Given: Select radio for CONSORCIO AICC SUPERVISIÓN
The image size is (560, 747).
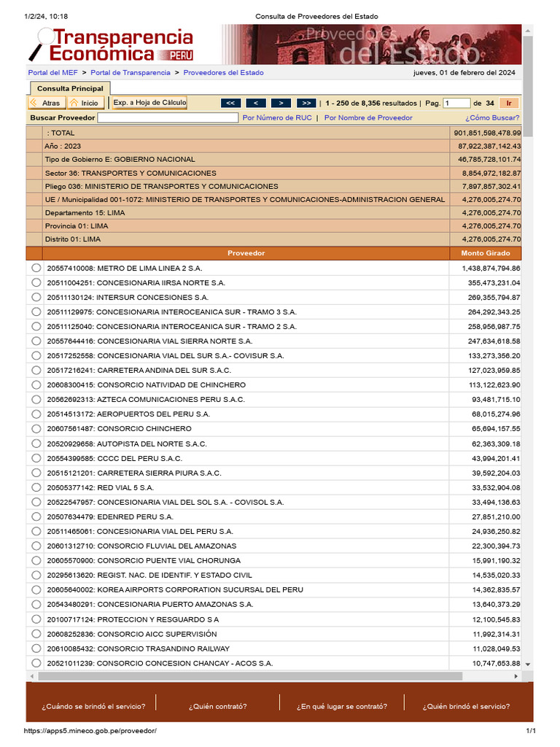Looking at the screenshot, I should point(36,634).
